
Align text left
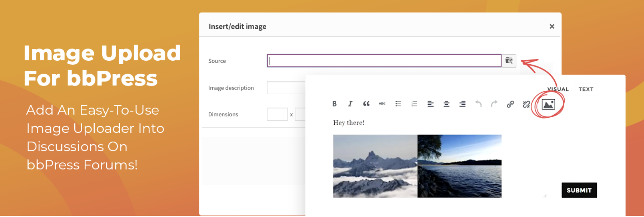(x=430, y=104)
